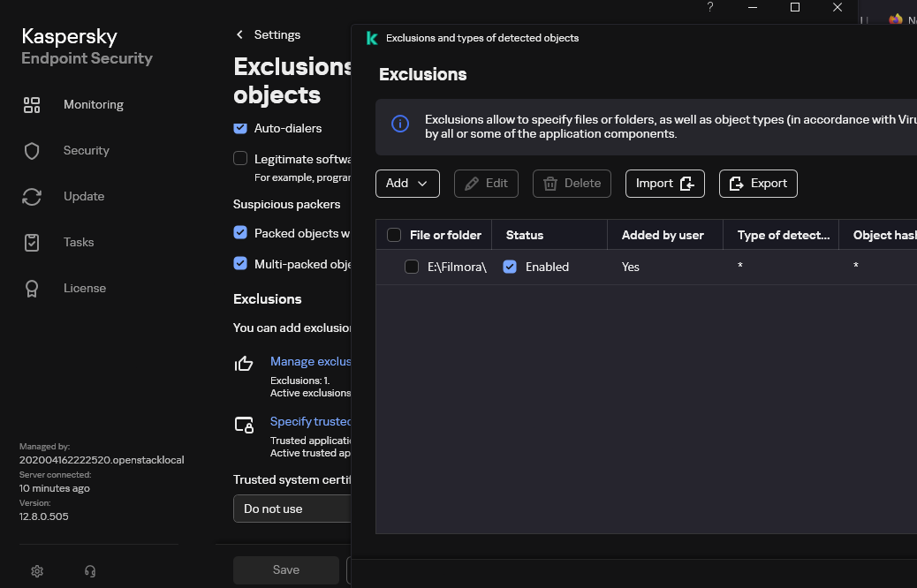Disable the Enabled status checkbox for E:\Filmora\
This screenshot has height=588, width=917.
pos(510,267)
